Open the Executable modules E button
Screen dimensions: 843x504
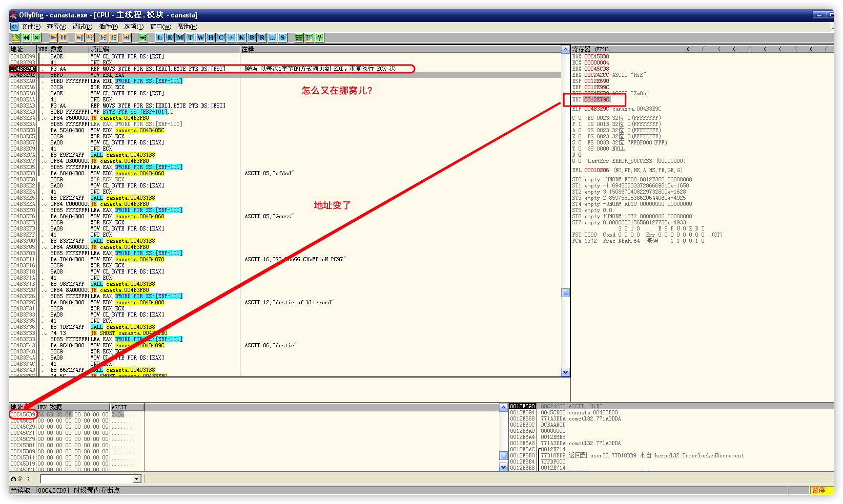170,37
